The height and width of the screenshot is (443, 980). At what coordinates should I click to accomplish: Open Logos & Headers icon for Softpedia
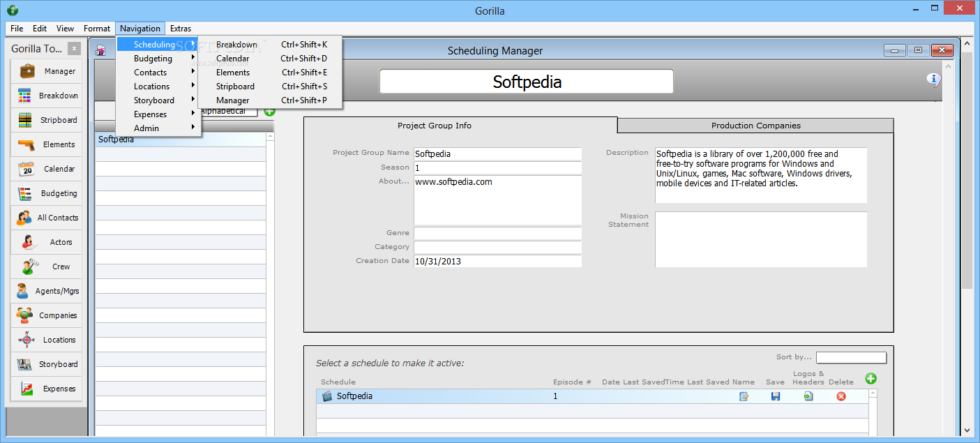(x=808, y=396)
